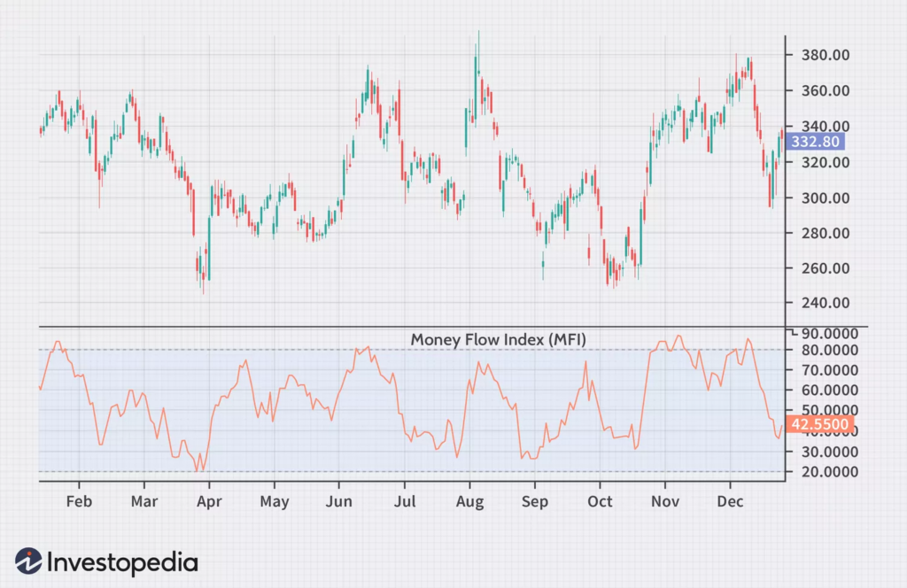Click the 300.00 price axis label

[819, 197]
